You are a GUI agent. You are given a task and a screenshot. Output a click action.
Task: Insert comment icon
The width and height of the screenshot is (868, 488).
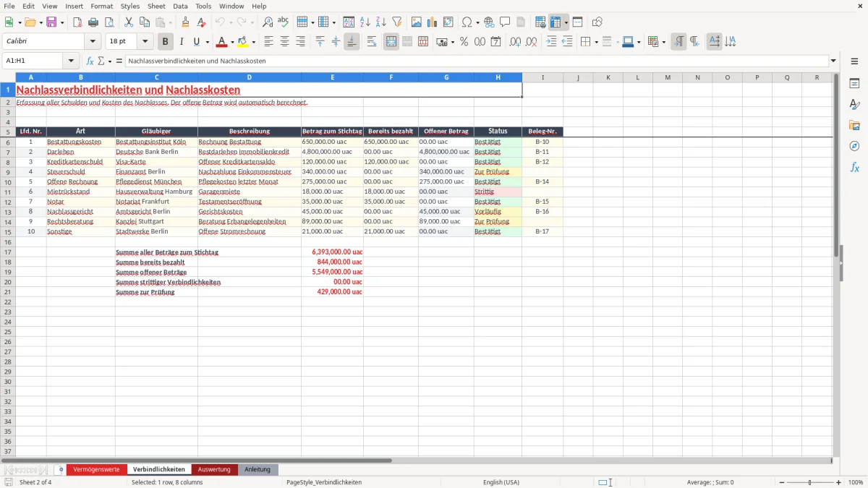pyautogui.click(x=505, y=22)
